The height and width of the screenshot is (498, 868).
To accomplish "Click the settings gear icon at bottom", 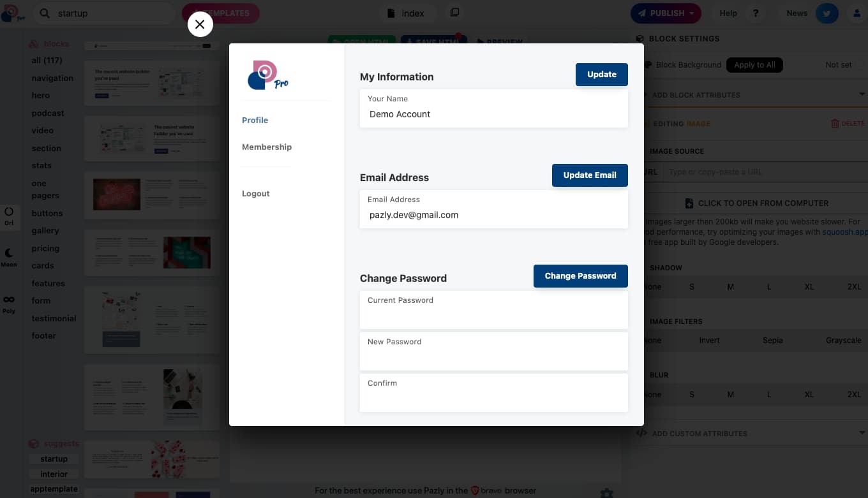I will [606, 493].
